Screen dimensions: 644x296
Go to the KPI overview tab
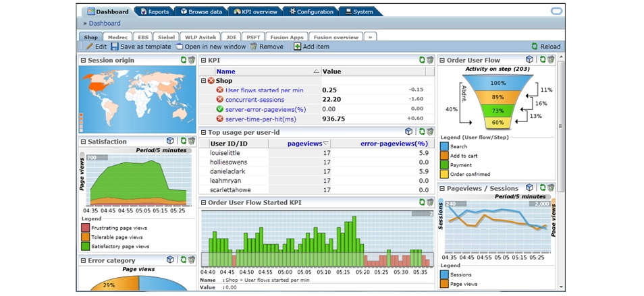coord(255,12)
